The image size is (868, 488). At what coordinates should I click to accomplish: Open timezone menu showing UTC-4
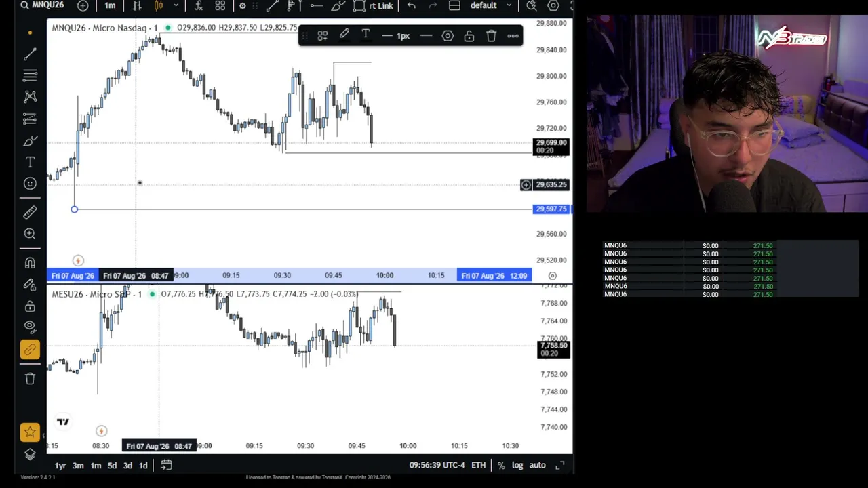pyautogui.click(x=437, y=465)
